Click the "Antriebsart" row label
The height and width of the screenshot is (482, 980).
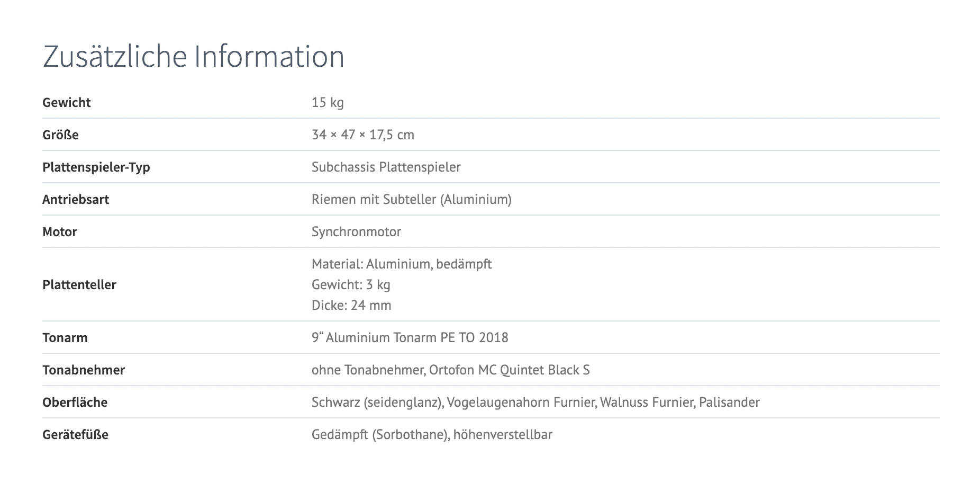tap(76, 199)
